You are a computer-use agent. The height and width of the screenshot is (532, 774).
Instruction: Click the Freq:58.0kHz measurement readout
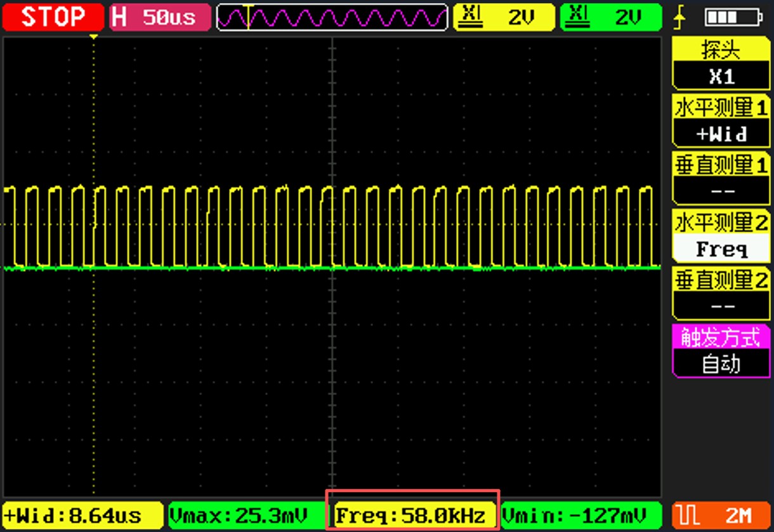coord(414,514)
